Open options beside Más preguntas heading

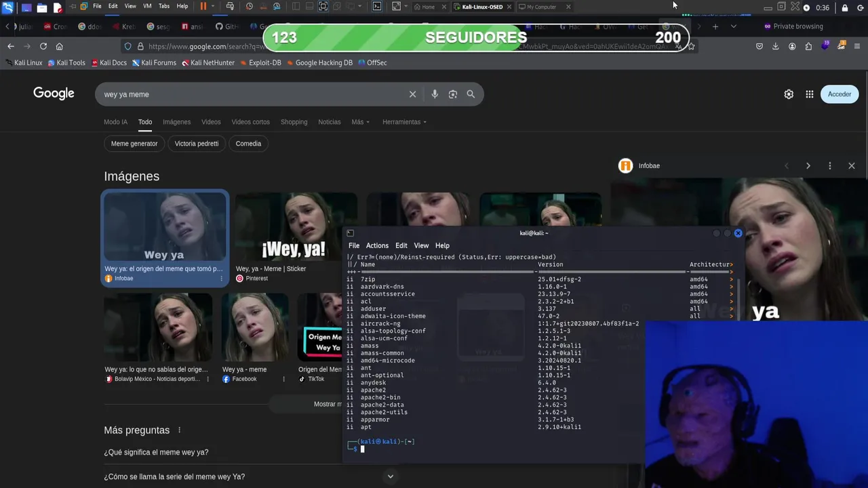pyautogui.click(x=180, y=430)
